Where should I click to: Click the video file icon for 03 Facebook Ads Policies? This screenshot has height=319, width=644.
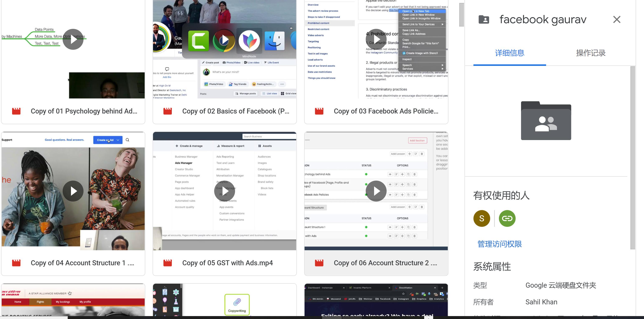click(319, 111)
